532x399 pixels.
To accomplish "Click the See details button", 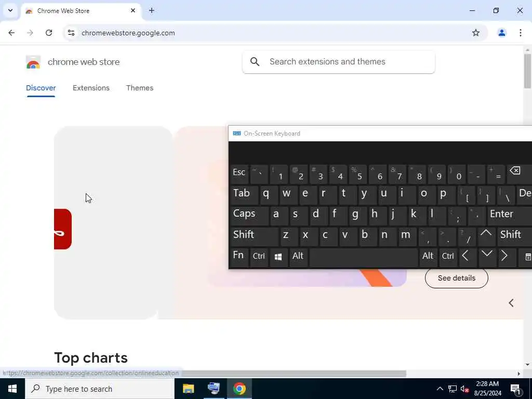I will [x=456, y=278].
